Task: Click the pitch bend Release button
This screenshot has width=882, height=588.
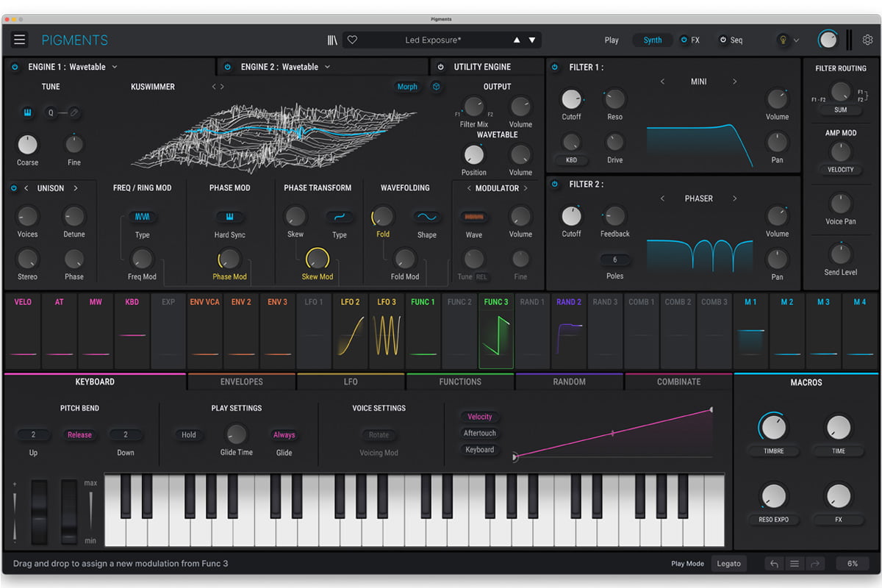Action: (x=79, y=434)
